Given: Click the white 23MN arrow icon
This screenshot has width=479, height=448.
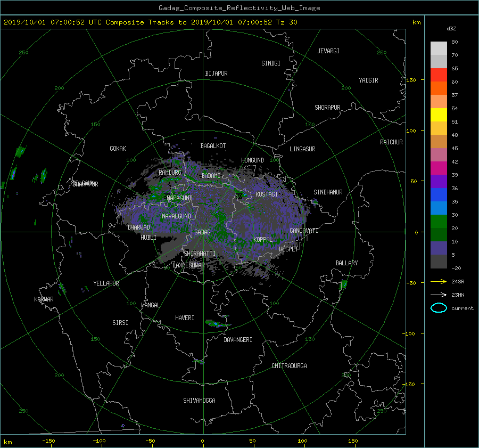Looking at the screenshot, I should (x=439, y=295).
